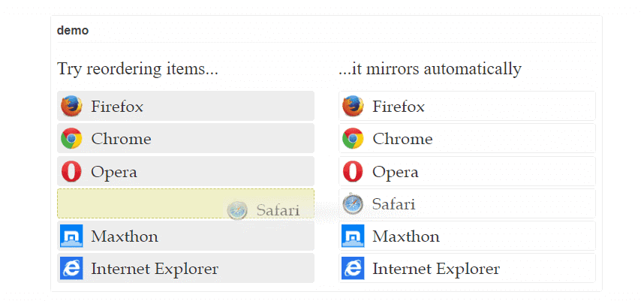Select the Firefox label in left list

tap(117, 107)
